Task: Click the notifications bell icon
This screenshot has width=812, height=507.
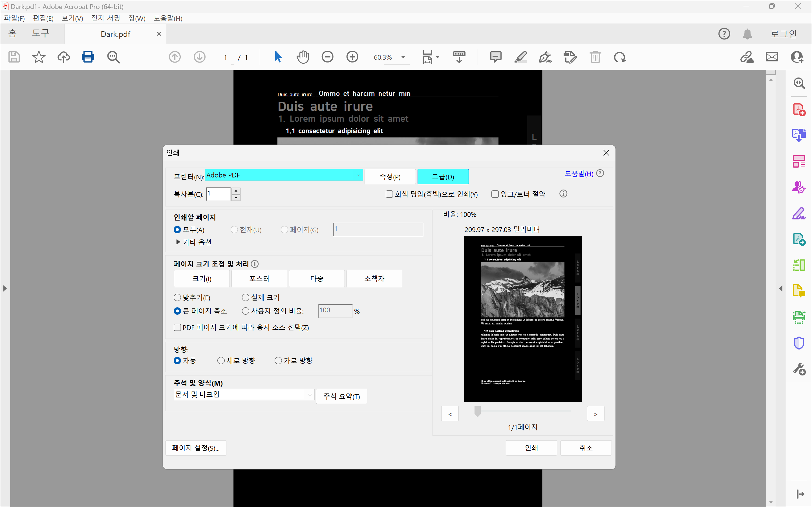Action: pyautogui.click(x=747, y=34)
